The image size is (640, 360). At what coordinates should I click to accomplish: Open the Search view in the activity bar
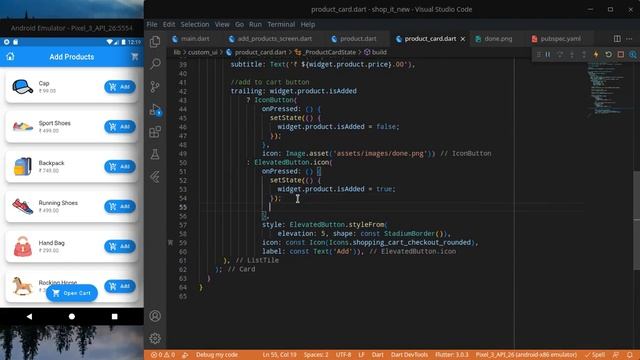click(x=155, y=64)
